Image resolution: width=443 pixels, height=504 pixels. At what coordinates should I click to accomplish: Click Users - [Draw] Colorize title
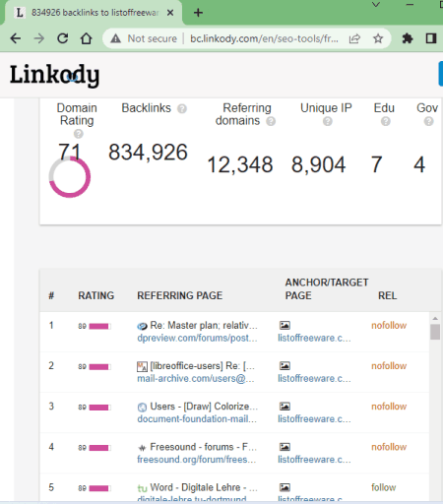point(204,407)
